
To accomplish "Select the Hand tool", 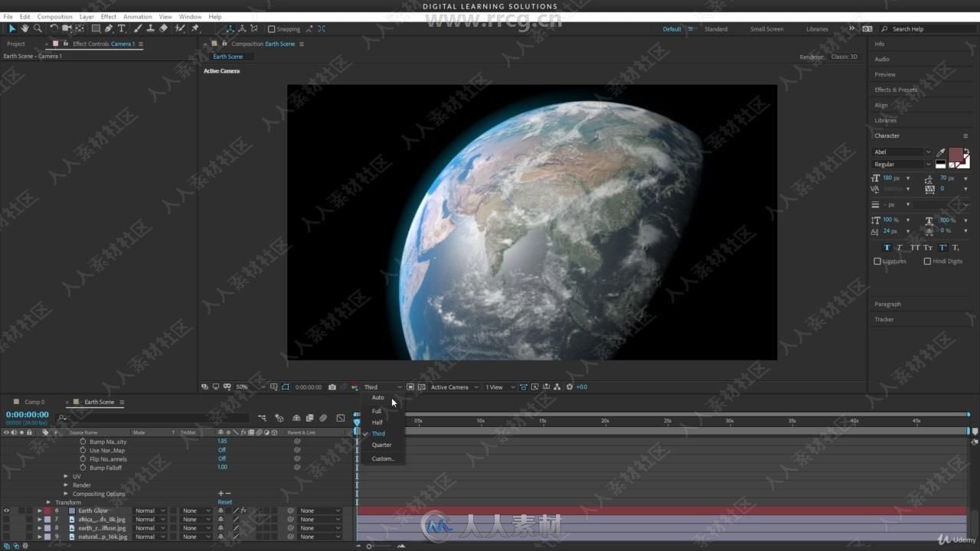I will point(24,28).
